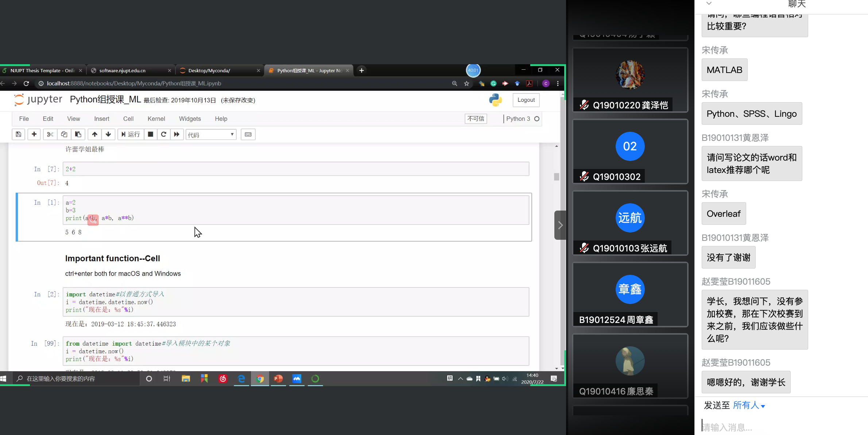Open the Kernel menu

tap(156, 119)
